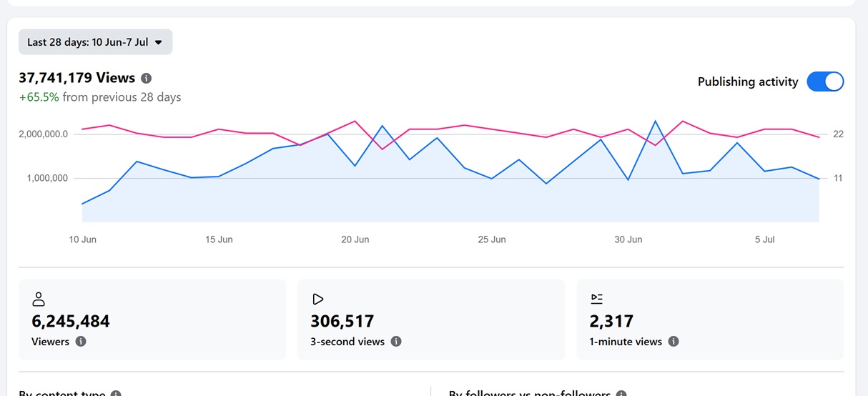Select the 6,245,484 Viewers card
The width and height of the screenshot is (868, 396).
(x=152, y=319)
